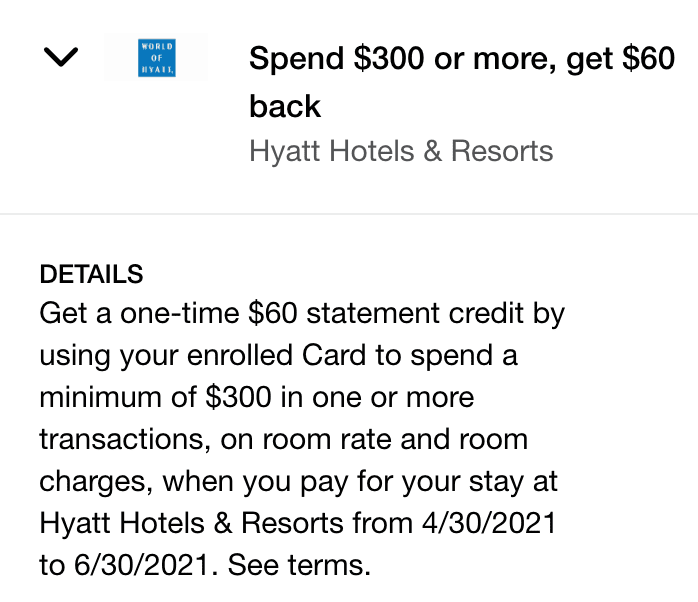698x602 pixels.
Task: Click the start date 4/30/2021
Action: coord(489,523)
